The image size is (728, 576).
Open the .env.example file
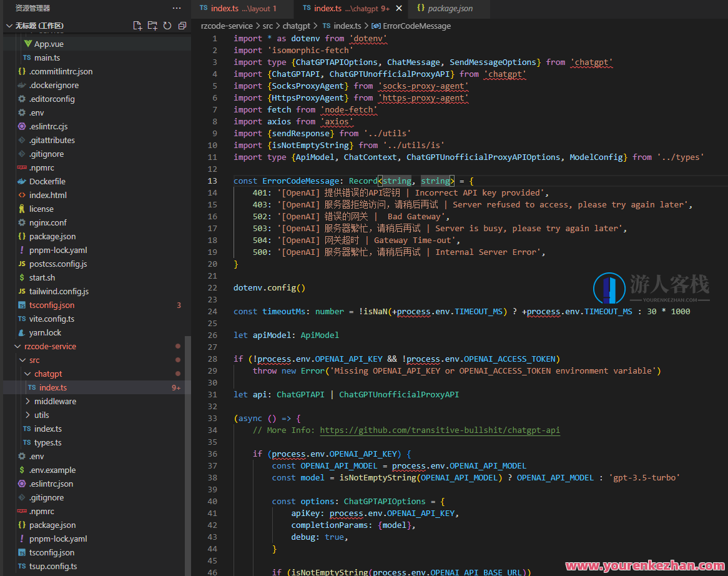(52, 470)
